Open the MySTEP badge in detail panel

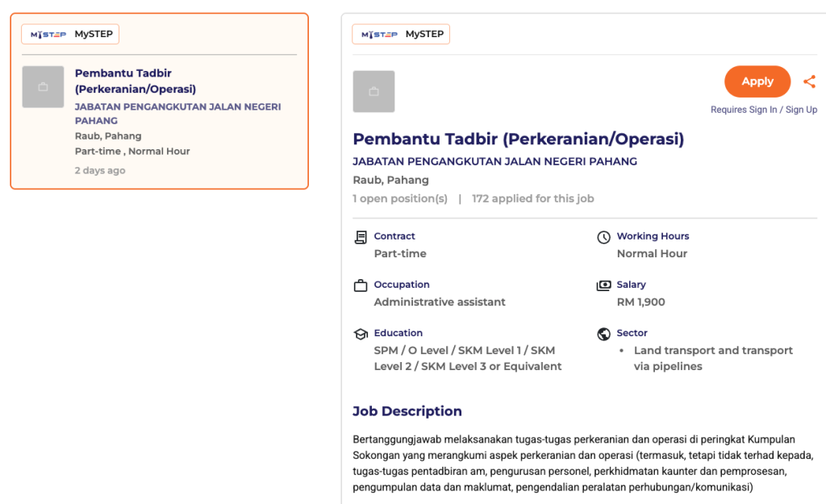coord(401,34)
